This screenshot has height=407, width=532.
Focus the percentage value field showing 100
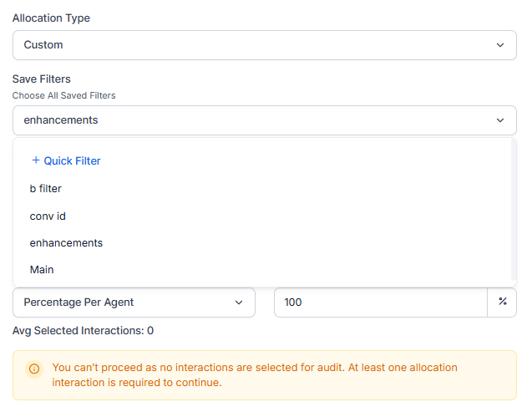(x=380, y=303)
